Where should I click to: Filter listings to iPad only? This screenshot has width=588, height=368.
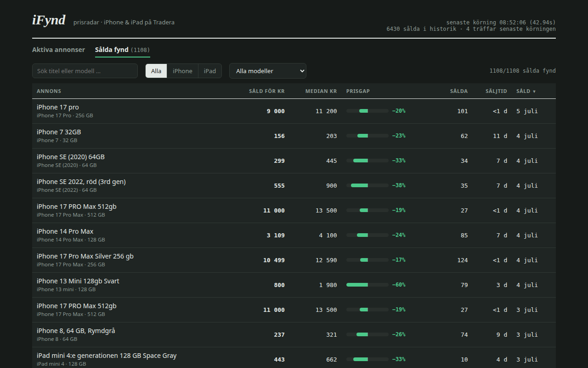click(210, 71)
